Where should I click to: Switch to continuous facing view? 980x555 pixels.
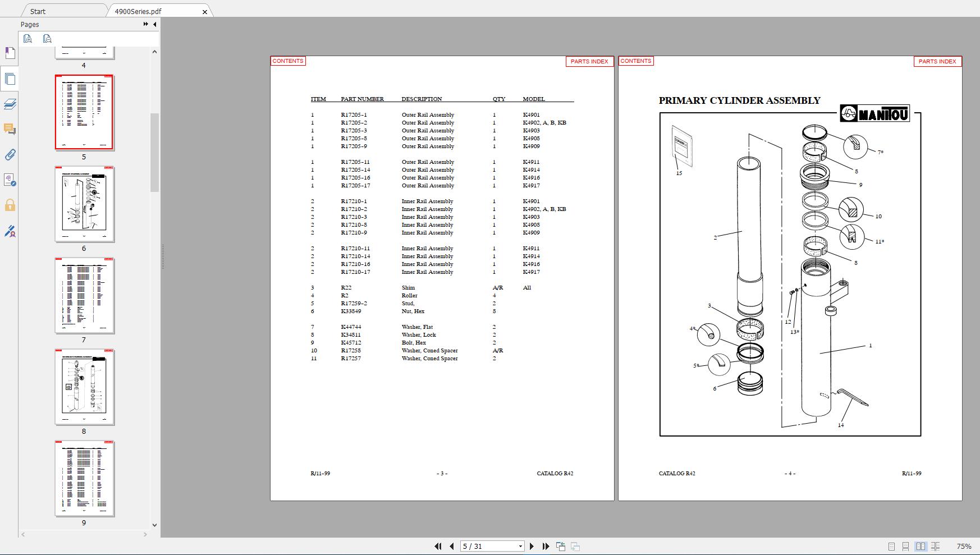click(x=935, y=546)
